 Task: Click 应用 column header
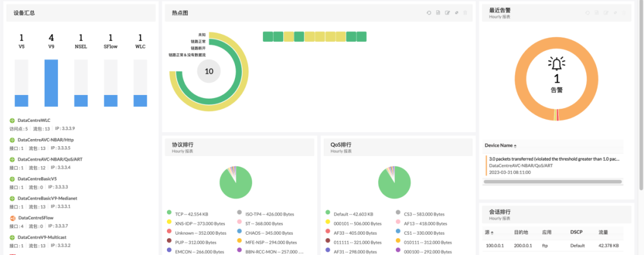pyautogui.click(x=546, y=233)
